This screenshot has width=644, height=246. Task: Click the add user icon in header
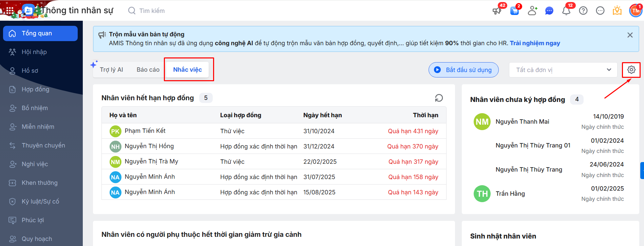click(x=532, y=11)
